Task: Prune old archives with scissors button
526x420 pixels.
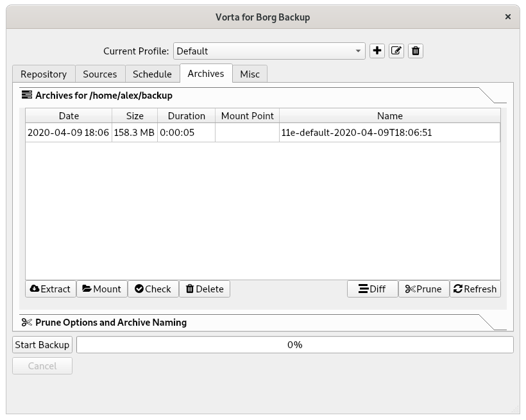Action: tap(423, 289)
